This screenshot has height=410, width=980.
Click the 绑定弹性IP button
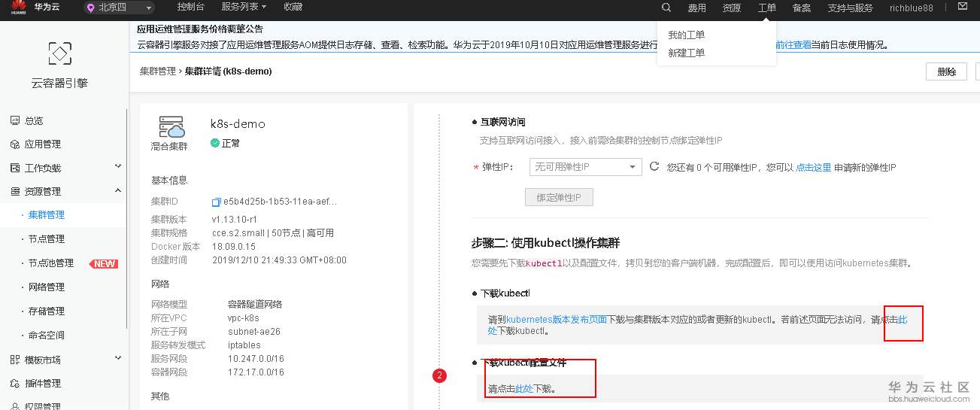(x=559, y=197)
